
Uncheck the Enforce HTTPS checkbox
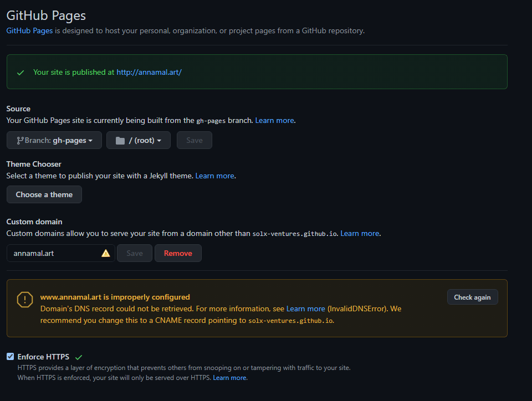pos(10,356)
